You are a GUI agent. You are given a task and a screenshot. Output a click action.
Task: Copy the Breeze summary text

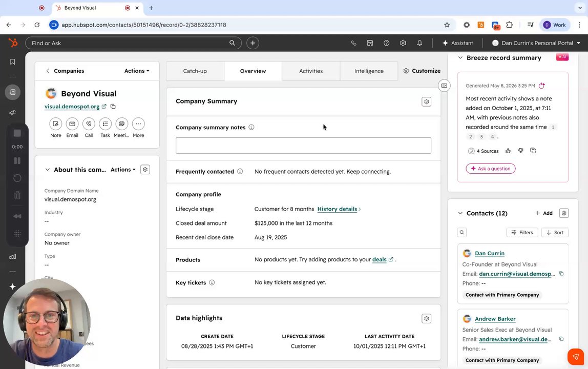coord(533,151)
